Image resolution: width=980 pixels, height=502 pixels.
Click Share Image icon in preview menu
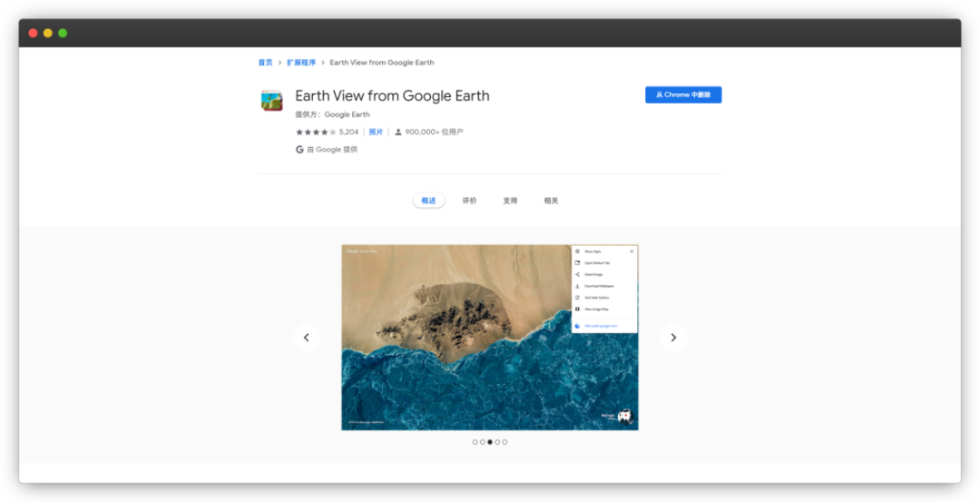577,274
